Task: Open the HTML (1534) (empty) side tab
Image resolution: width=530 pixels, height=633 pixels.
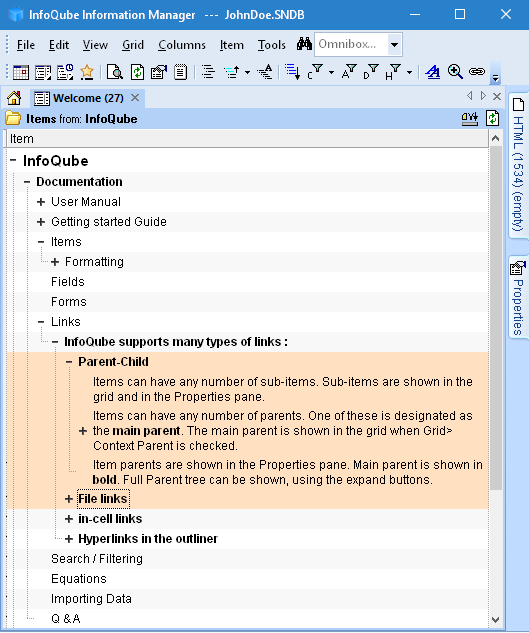Action: [518, 166]
